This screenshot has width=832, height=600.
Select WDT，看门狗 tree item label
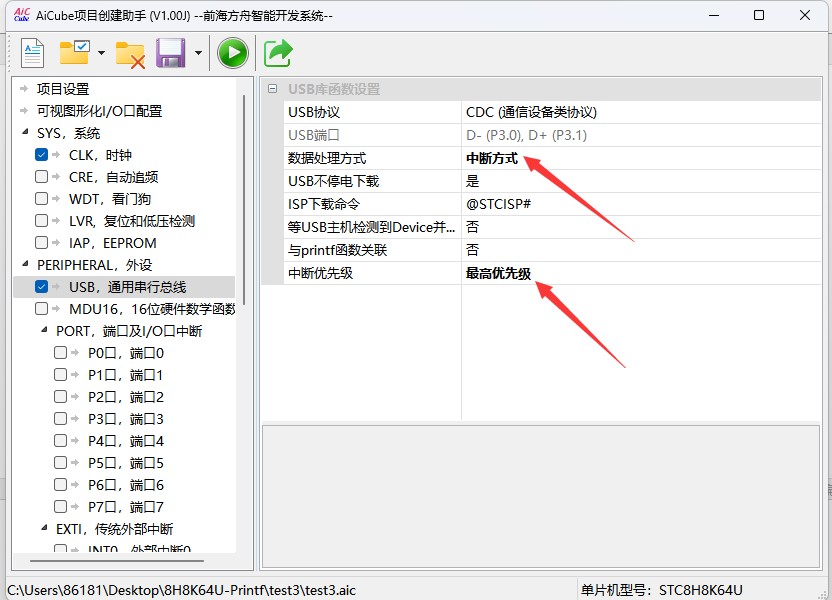(x=110, y=199)
